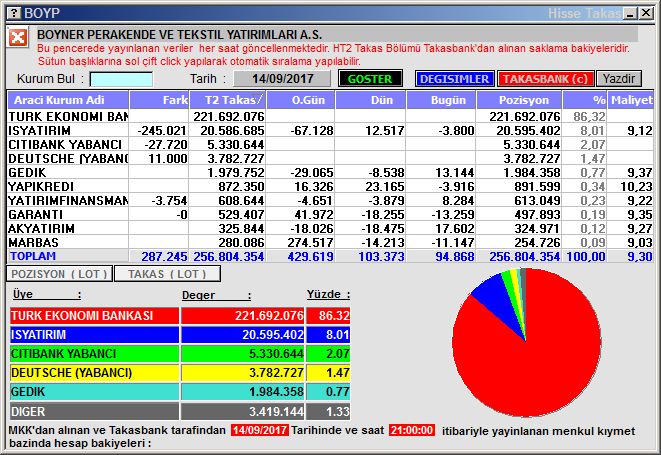The height and width of the screenshot is (455, 661).
Task: Select GEDIK cyan legend row
Action: point(180,392)
